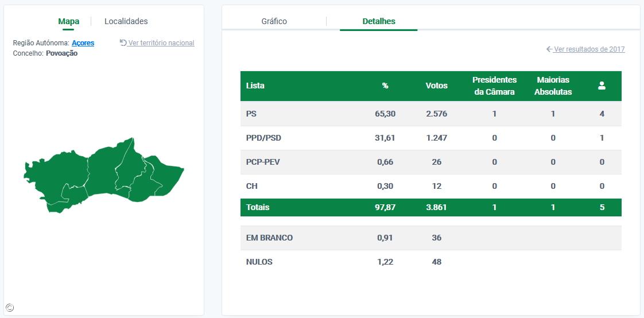Click the green Povoação map shape
644x318 pixels.
tap(103, 172)
